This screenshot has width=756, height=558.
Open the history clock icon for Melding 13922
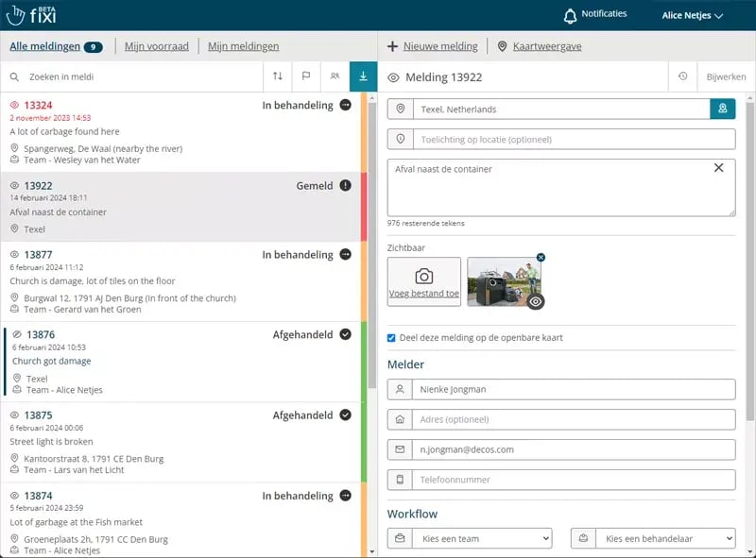[x=683, y=76]
